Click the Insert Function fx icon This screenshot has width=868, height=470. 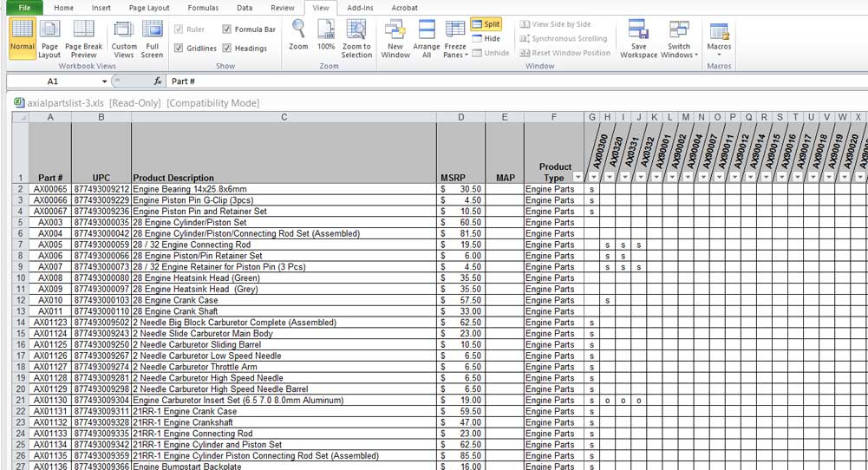[158, 82]
